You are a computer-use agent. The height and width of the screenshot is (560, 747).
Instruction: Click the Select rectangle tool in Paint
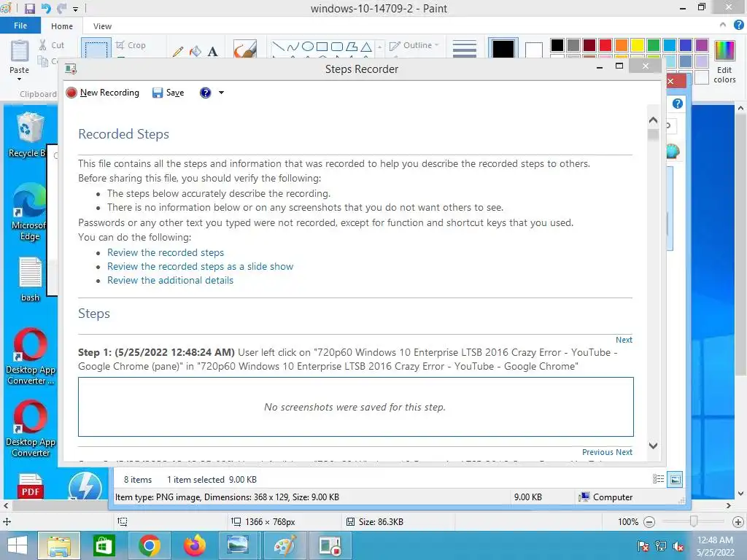pos(96,49)
